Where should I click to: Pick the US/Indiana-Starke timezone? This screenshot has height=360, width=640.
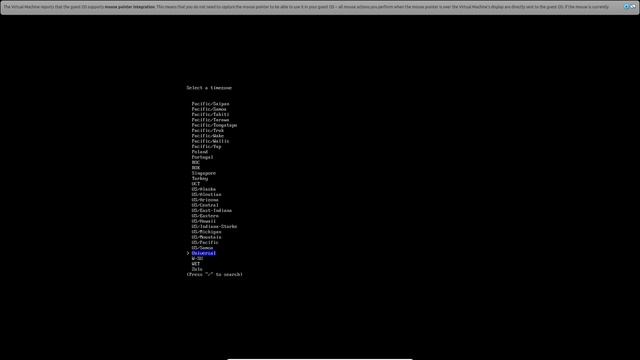point(214,227)
